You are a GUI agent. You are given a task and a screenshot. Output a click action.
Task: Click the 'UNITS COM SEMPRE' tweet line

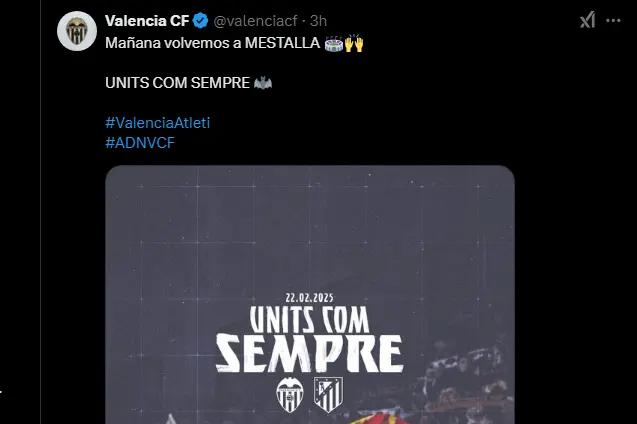[x=177, y=83]
